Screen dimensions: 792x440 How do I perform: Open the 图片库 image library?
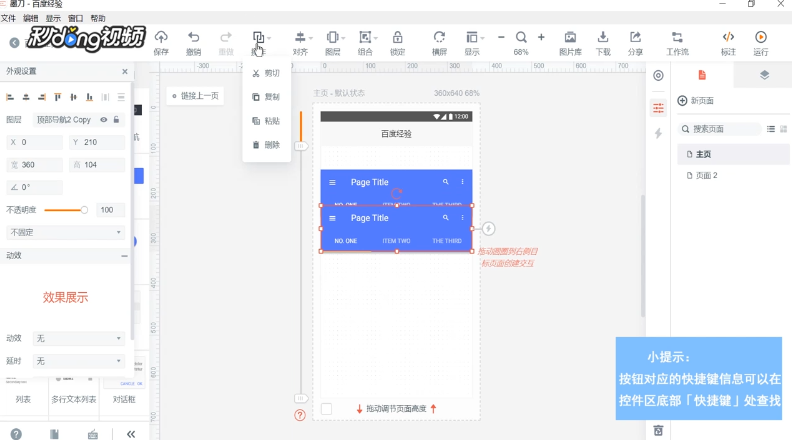pos(570,37)
